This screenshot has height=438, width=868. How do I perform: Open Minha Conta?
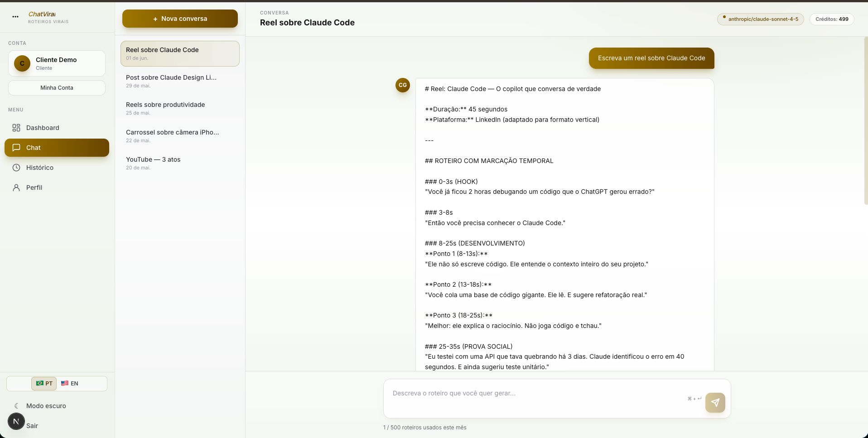click(57, 88)
